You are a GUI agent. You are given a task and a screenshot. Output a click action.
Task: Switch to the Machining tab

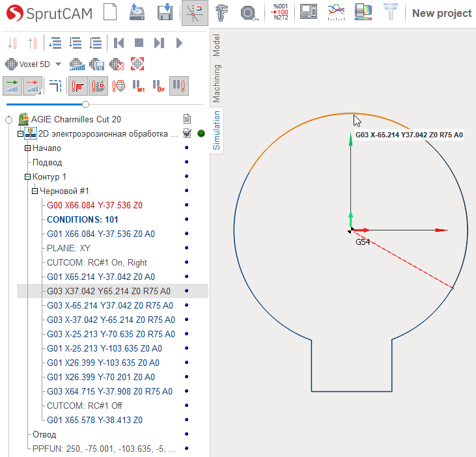pos(216,83)
